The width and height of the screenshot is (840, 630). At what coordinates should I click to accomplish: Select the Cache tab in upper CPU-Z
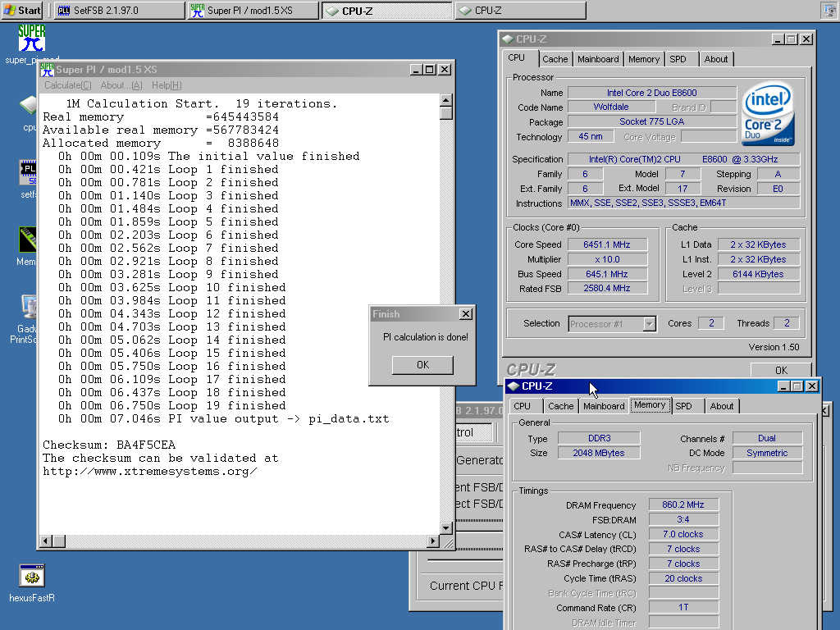(555, 59)
